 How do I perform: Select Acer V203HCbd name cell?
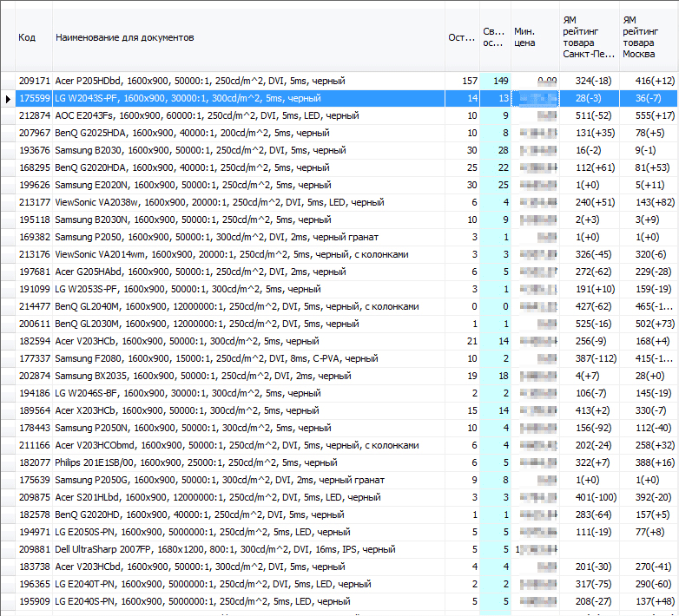[x=248, y=567]
